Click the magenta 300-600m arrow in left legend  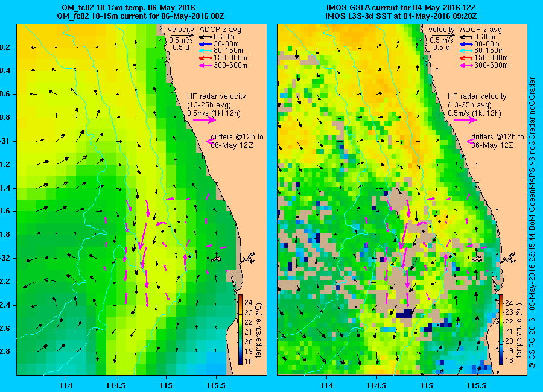click(x=205, y=65)
